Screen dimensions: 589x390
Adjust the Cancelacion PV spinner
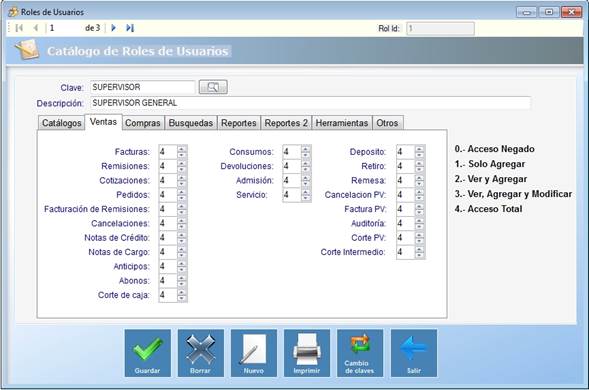coord(411,195)
